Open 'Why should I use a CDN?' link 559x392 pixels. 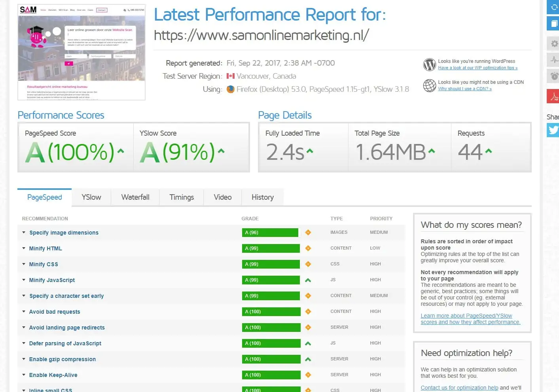[x=465, y=89]
